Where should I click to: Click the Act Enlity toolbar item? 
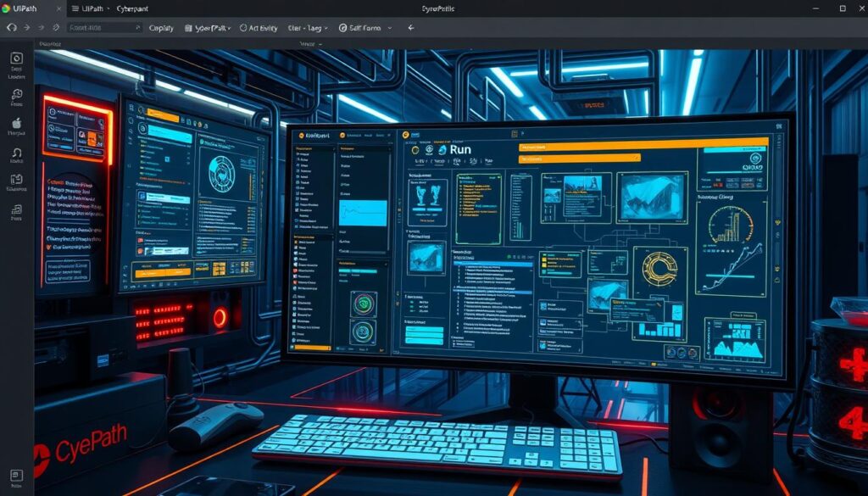[259, 28]
